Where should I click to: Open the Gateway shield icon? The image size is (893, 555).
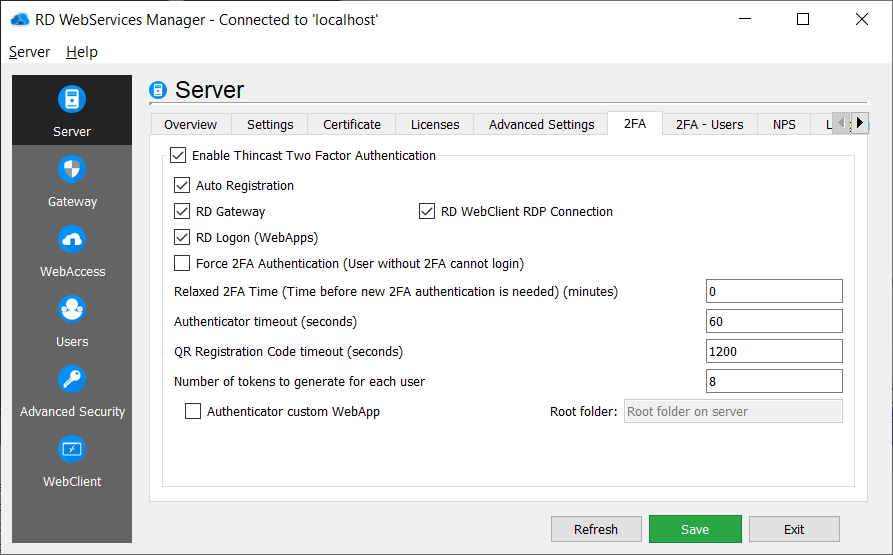(x=72, y=169)
